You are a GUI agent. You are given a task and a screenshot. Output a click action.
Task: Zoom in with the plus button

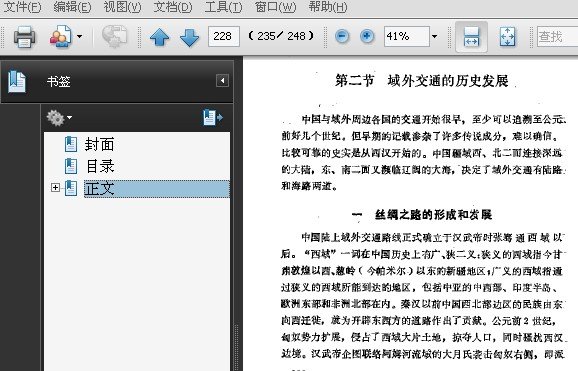[367, 36]
